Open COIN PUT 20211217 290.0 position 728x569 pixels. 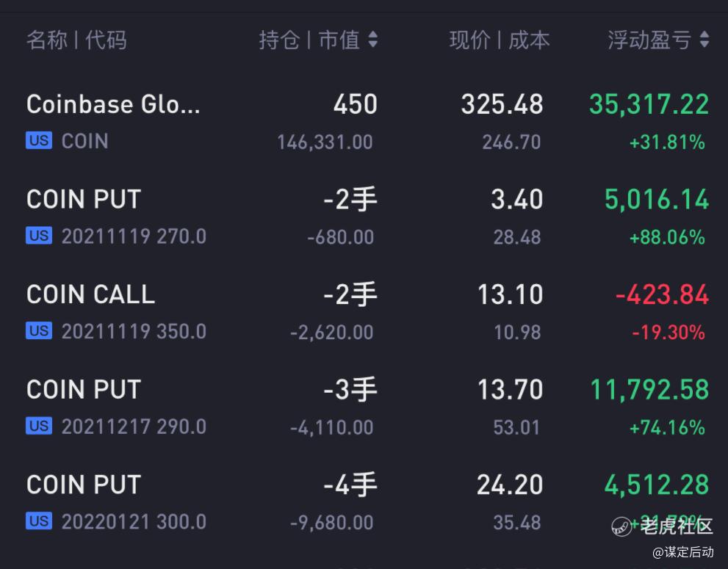click(364, 407)
